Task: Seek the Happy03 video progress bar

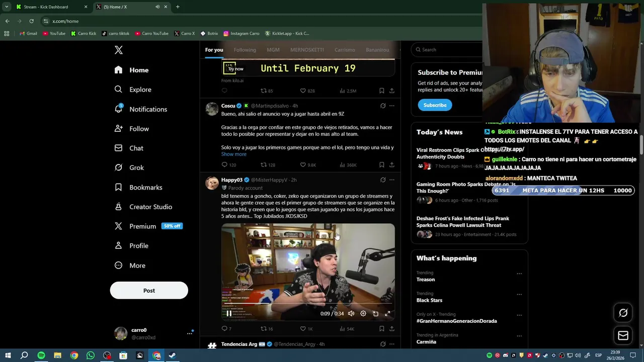Action: point(308,304)
